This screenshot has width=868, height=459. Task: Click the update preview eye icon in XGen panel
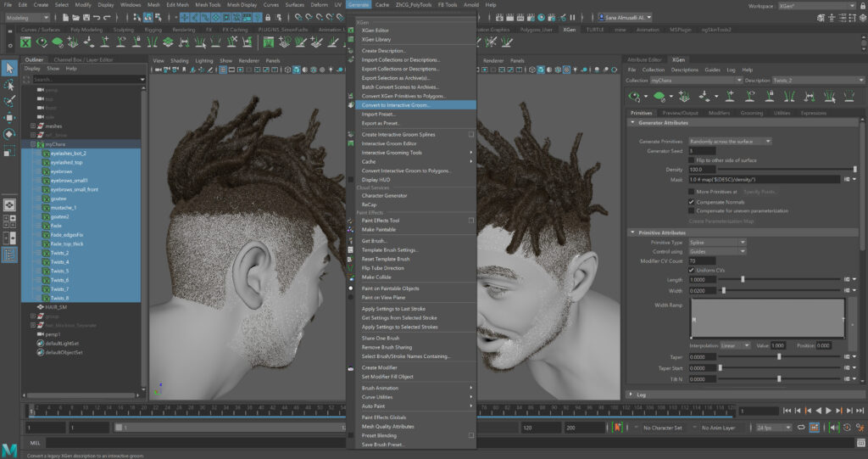(634, 97)
